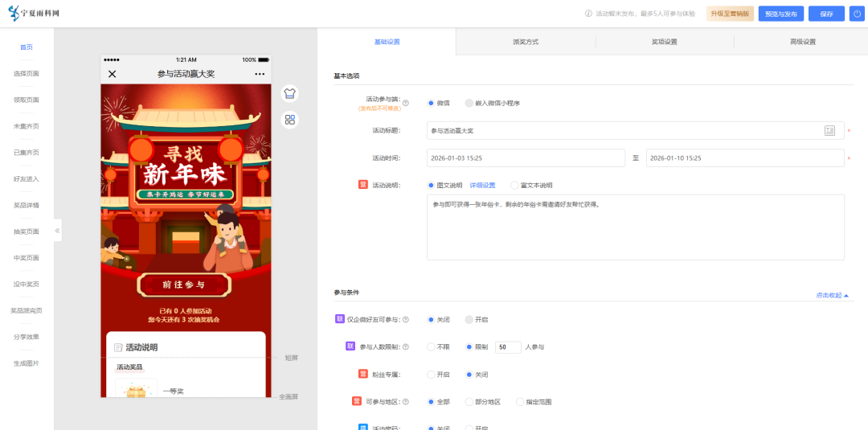Image resolution: width=868 pixels, height=430 pixels.
Task: Open start date picker 2026-01-03 15:25
Action: click(x=526, y=158)
